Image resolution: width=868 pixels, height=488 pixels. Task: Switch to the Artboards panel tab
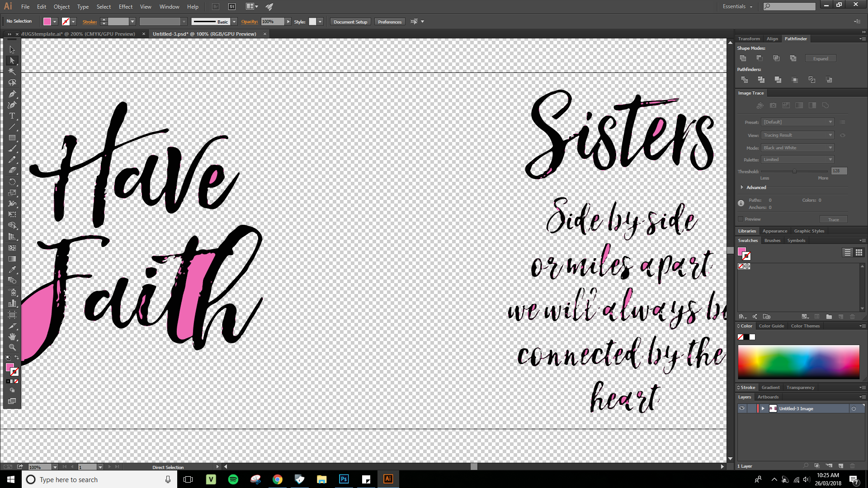(768, 397)
